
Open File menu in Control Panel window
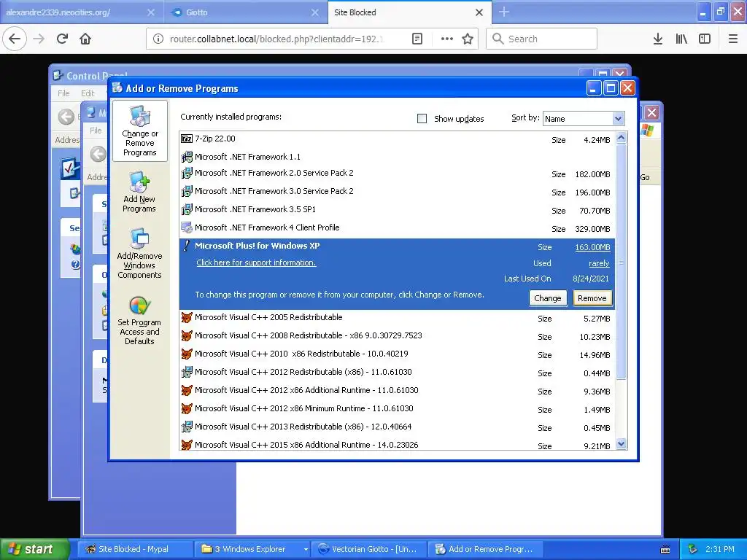coord(63,93)
